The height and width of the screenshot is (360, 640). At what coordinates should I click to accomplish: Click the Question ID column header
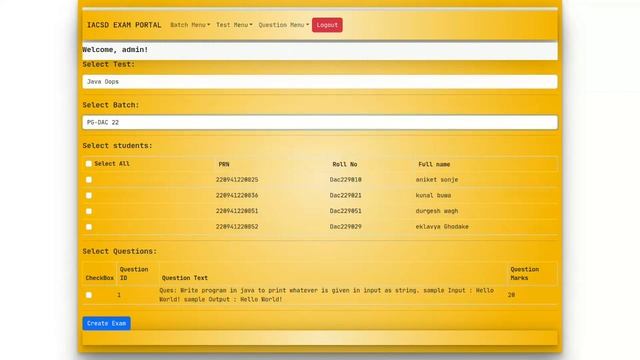[x=133, y=273]
